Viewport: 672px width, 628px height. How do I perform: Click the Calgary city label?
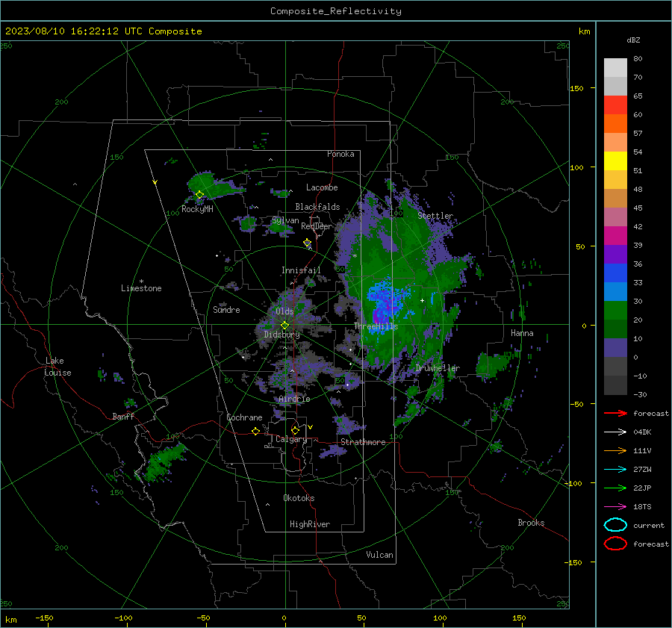[291, 439]
